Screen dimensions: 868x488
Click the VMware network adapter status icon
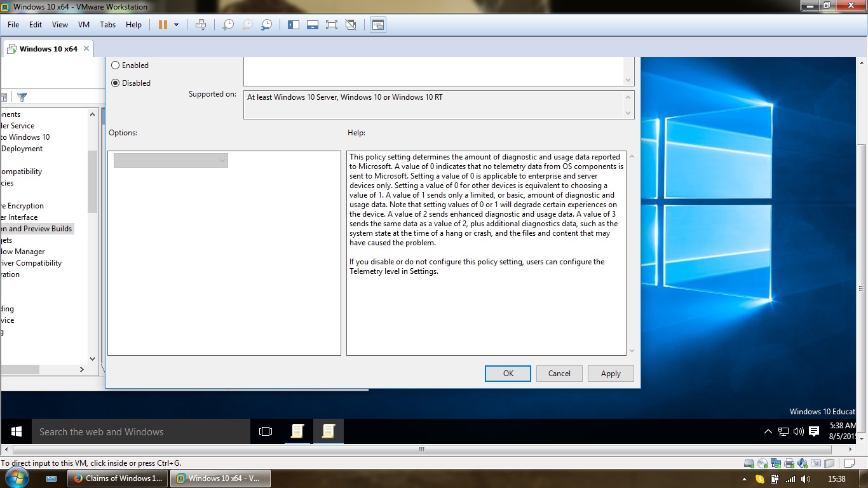coord(776,463)
